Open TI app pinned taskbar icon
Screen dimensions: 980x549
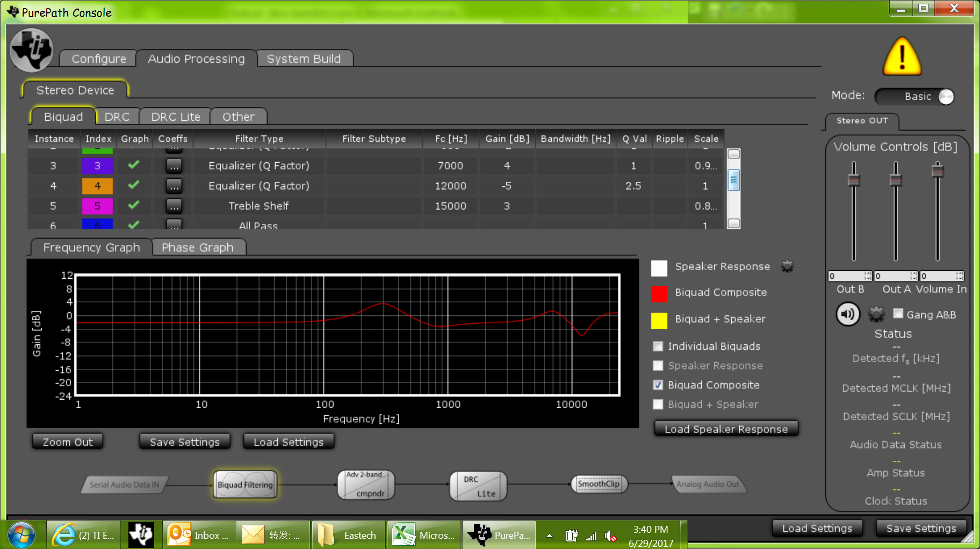pyautogui.click(x=141, y=535)
